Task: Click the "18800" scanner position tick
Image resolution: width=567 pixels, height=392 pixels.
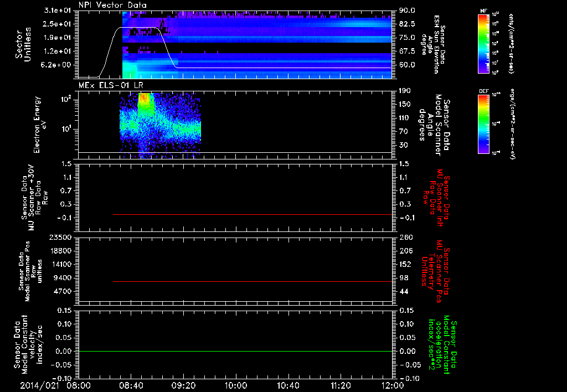Action: click(60, 251)
